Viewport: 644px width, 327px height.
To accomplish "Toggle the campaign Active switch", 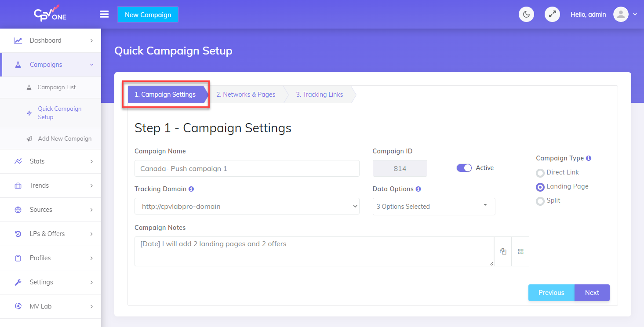I will pyautogui.click(x=464, y=167).
